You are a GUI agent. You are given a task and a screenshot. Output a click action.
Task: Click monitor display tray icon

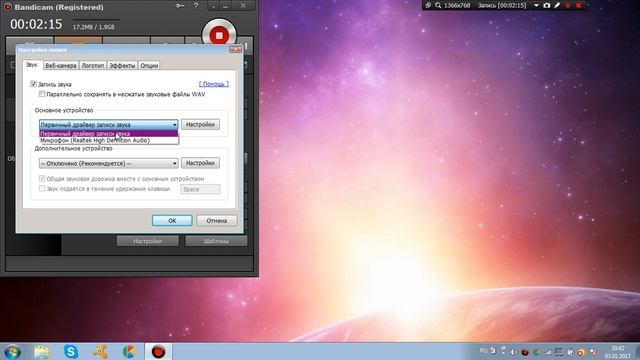click(559, 352)
